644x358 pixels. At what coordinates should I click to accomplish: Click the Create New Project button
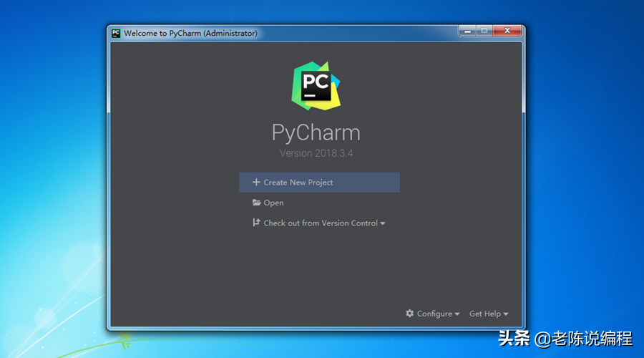coord(319,182)
